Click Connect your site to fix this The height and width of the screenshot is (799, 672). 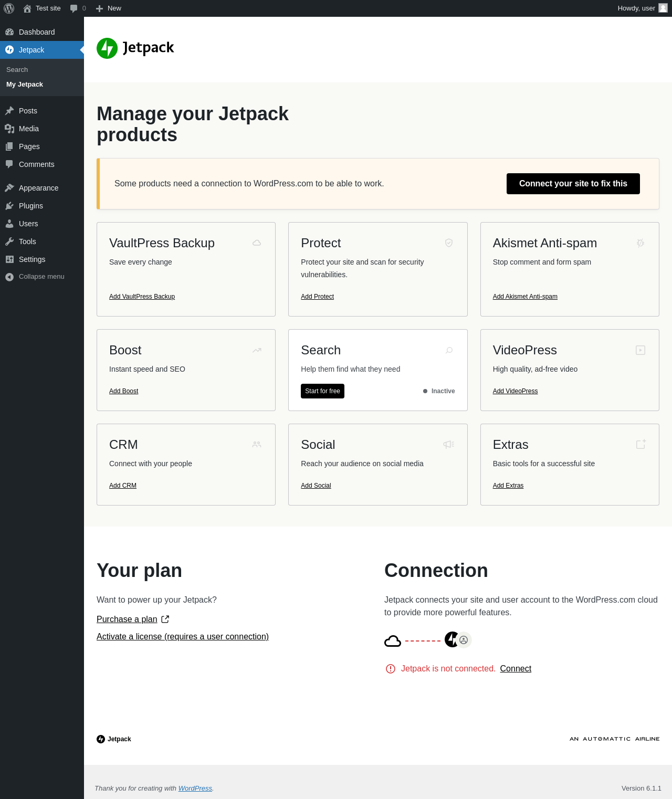pos(573,184)
